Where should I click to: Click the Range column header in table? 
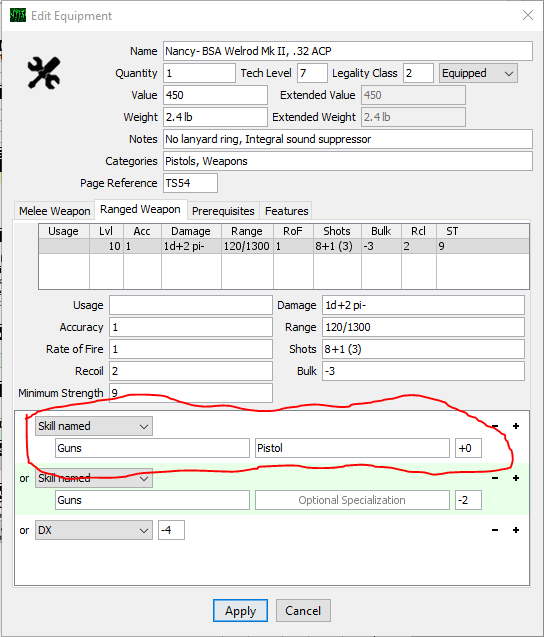(x=247, y=231)
